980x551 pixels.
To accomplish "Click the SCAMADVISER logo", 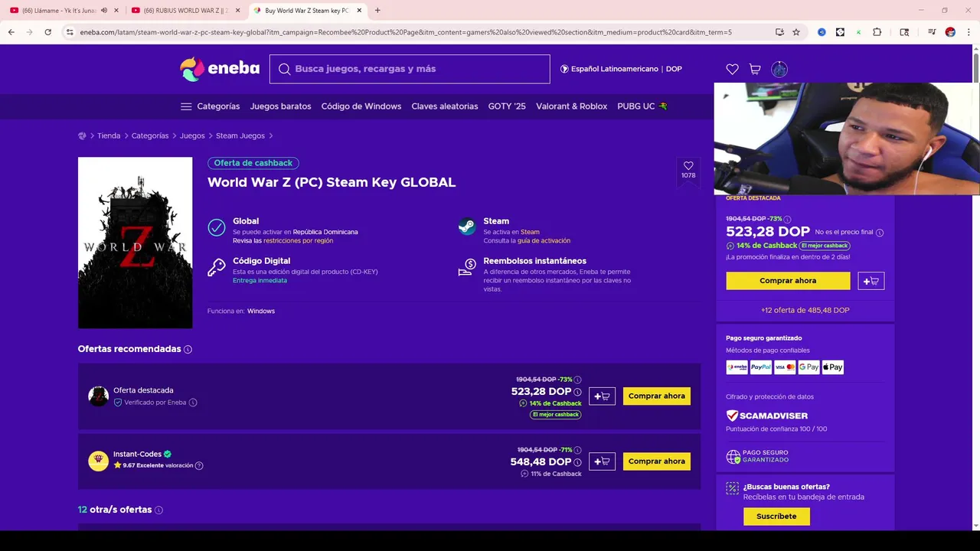I will [767, 416].
